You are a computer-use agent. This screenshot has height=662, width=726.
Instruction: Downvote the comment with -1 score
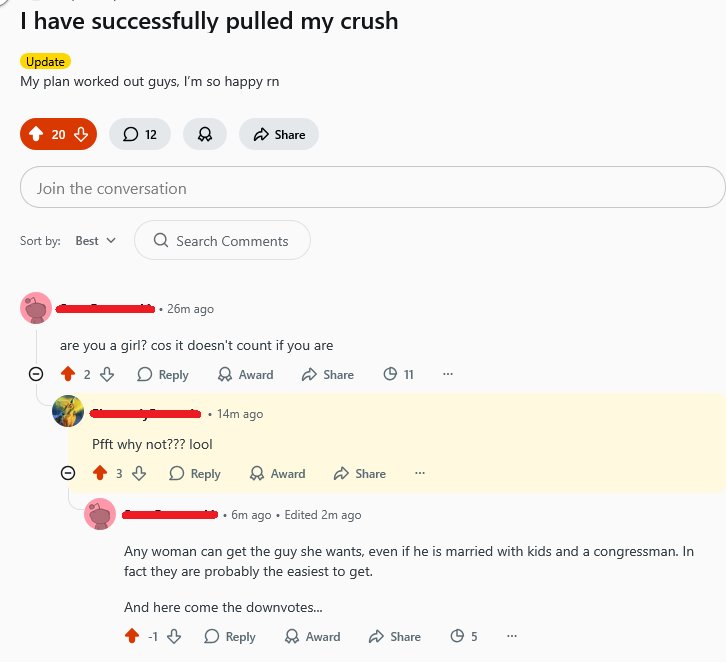coord(174,636)
